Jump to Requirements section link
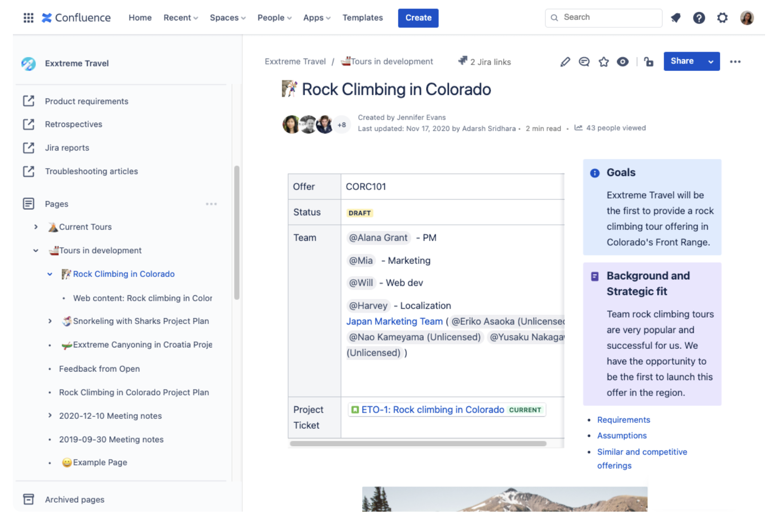Image resolution: width=777 pixels, height=532 pixels. [624, 420]
